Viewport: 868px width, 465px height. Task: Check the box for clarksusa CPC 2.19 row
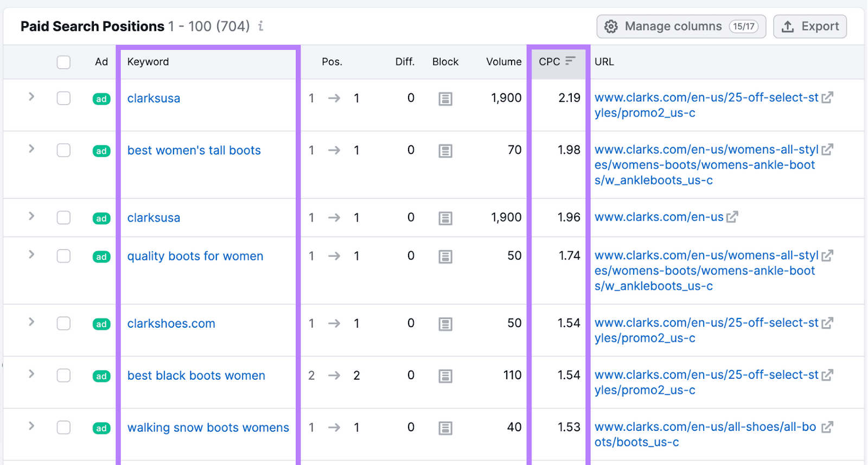point(63,98)
